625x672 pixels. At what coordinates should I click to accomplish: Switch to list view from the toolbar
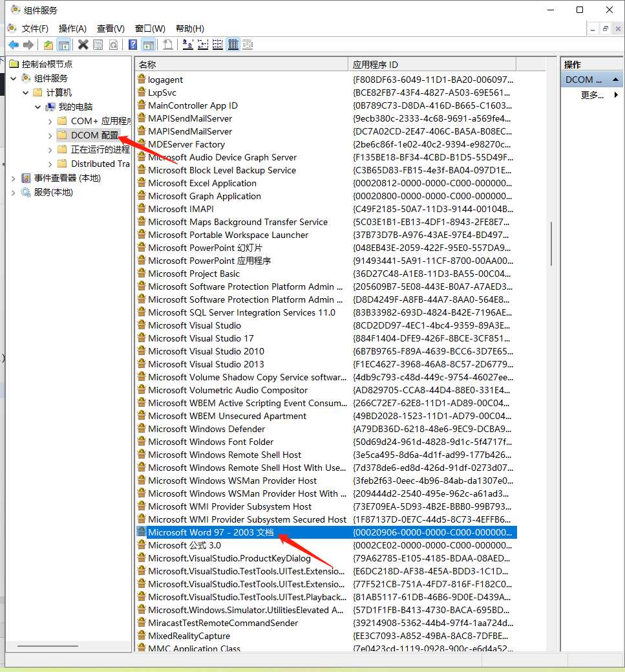click(x=218, y=45)
